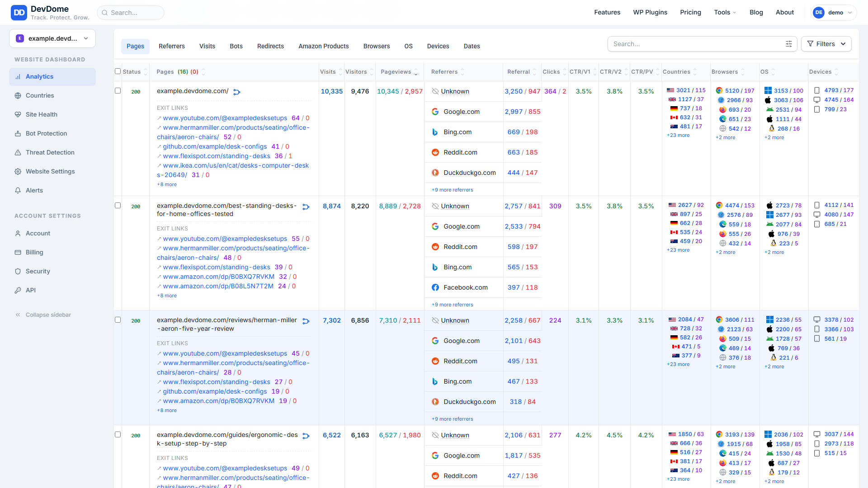Click Billing card icon in sidebar
This screenshot has width=868, height=488.
pos(18,253)
